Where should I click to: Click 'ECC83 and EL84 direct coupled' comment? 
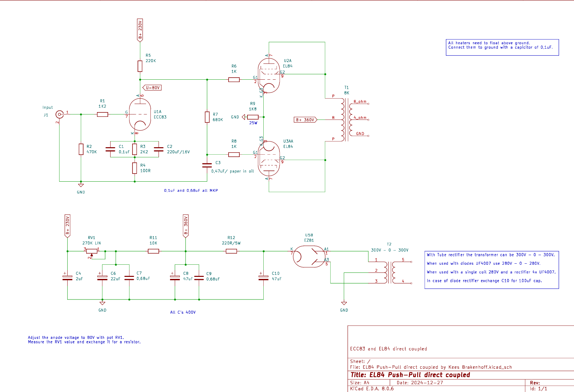[x=388, y=349]
